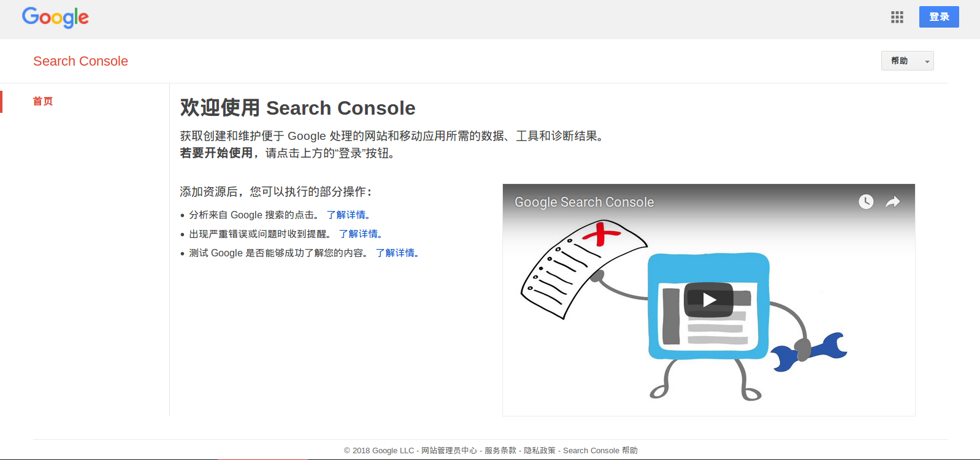Open 了解详情 link for Google search clicks analysis
This screenshot has height=460, width=980.
(348, 215)
